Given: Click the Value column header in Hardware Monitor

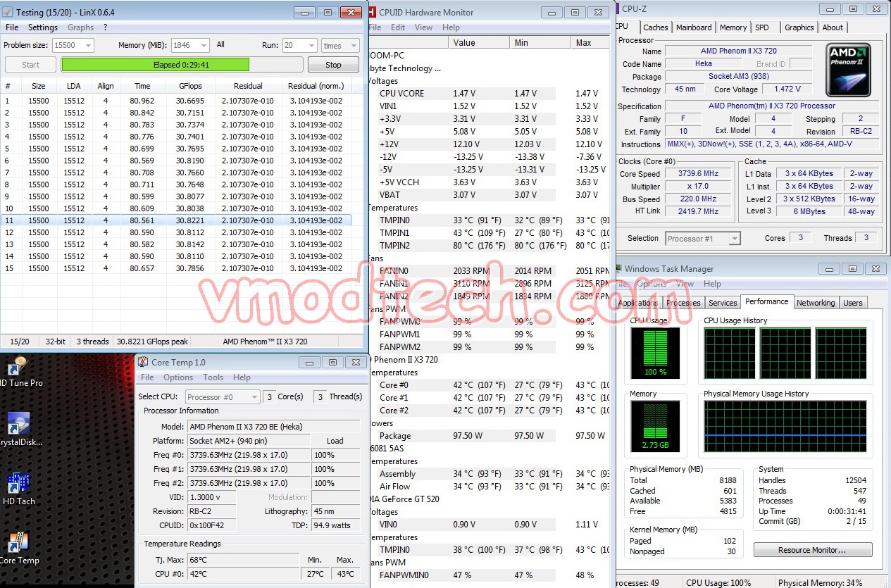Looking at the screenshot, I should [x=478, y=42].
